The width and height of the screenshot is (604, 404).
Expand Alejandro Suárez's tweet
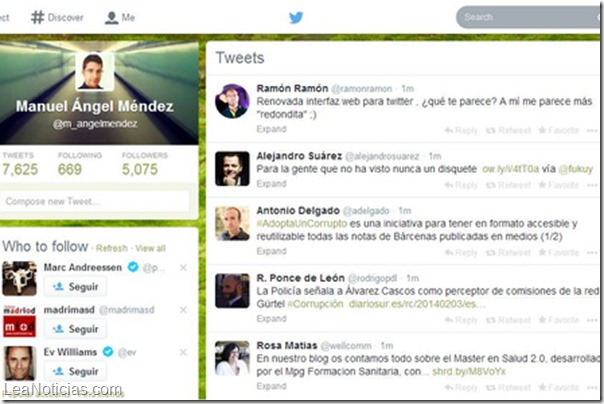[272, 184]
